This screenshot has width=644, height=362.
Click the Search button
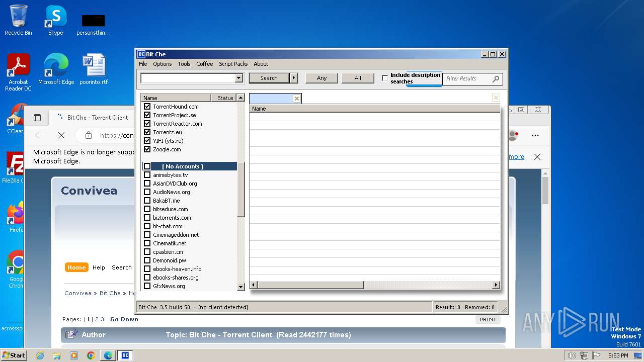(x=269, y=78)
